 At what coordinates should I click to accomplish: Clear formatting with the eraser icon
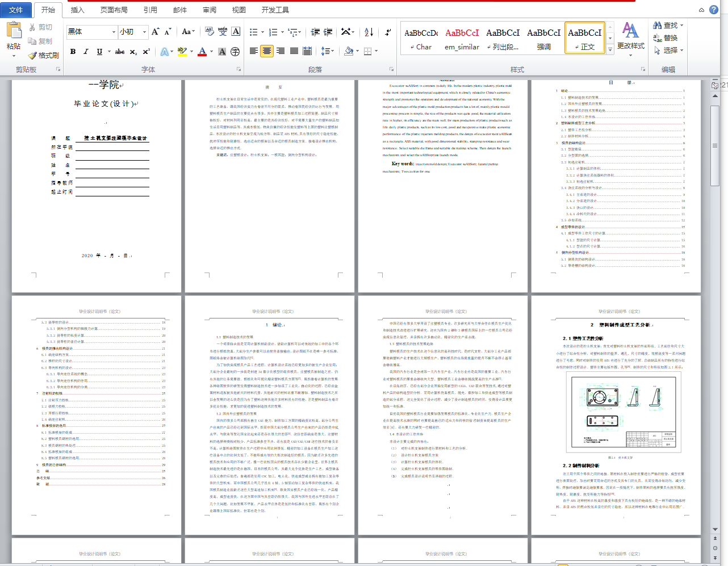click(209, 32)
